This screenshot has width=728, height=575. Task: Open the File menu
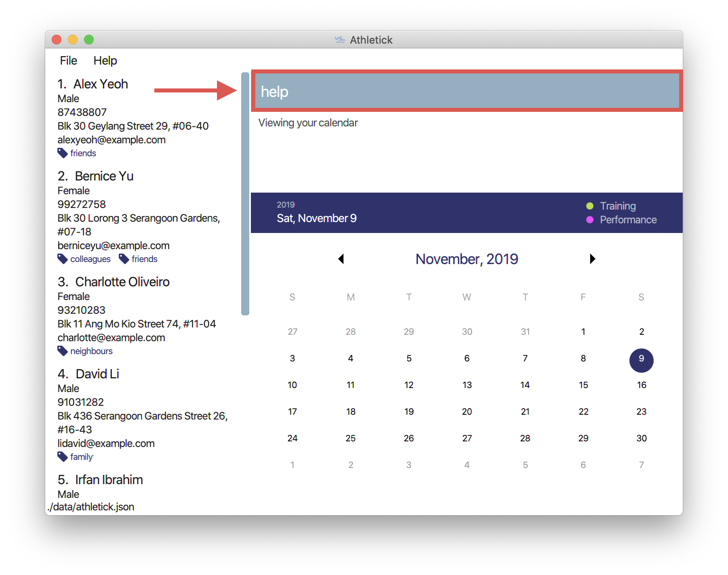coord(68,61)
